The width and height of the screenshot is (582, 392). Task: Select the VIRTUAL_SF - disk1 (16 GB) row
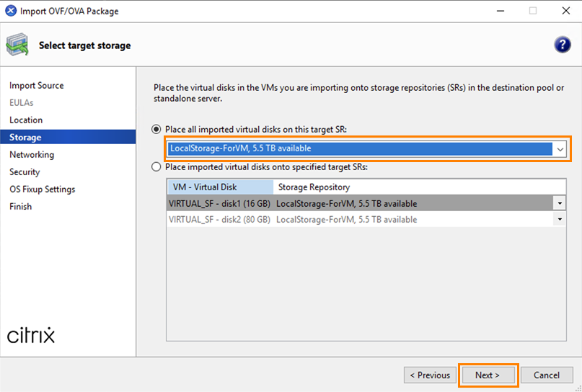(x=219, y=203)
